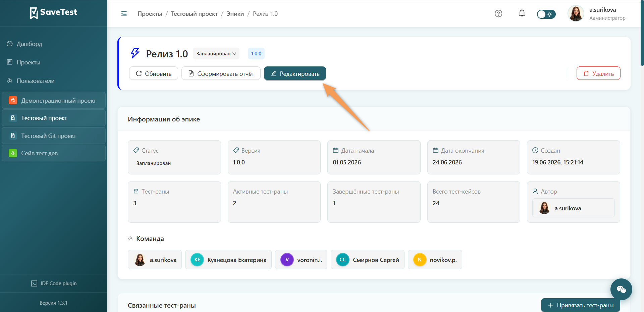644x312 pixels.
Task: Open Пользователи in sidebar
Action: click(35, 81)
